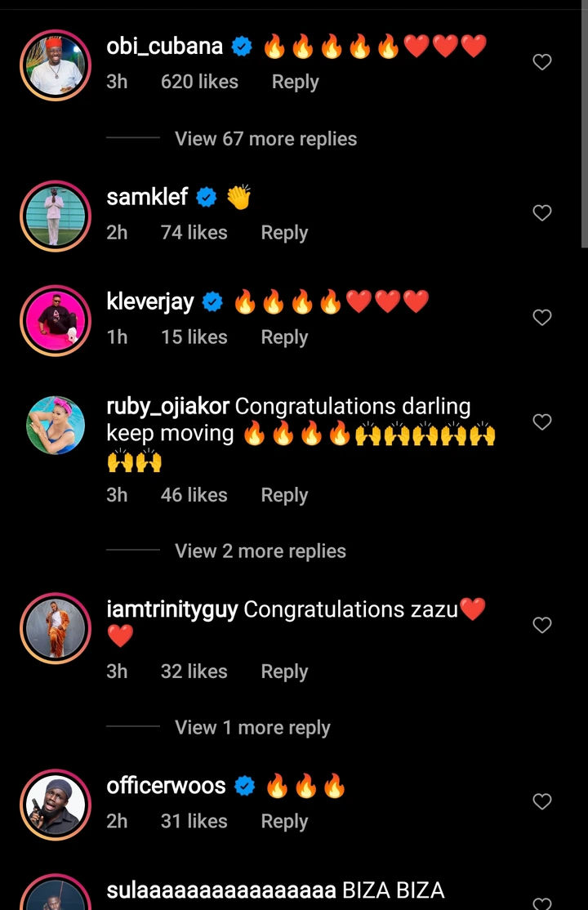Open obi_cubana's profile picture
The image size is (588, 910).
(56, 65)
